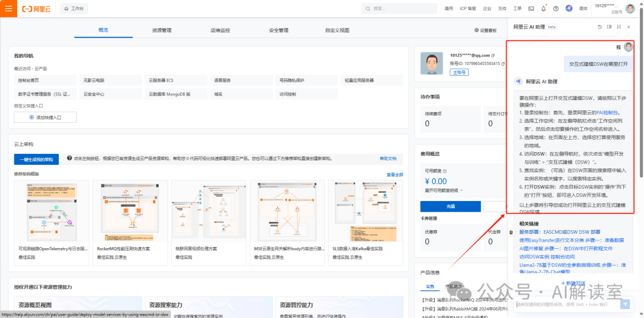Open 号码隐私保护 shortcut
Image resolution: width=644 pixels, height=318 pixels.
(306, 80)
